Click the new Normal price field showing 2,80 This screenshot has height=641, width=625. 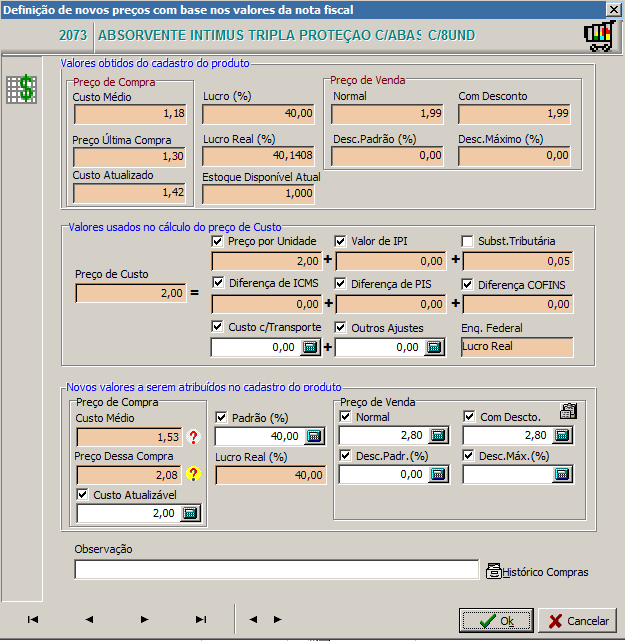(383, 435)
